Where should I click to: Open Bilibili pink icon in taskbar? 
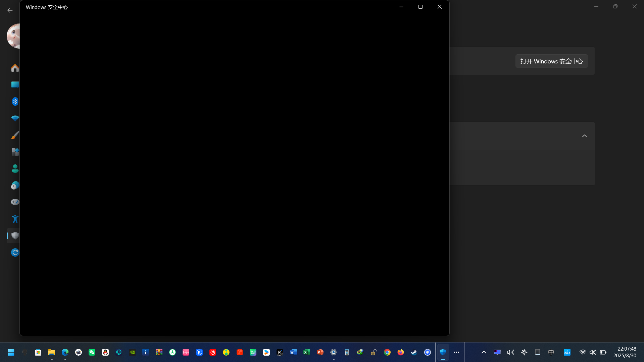186,352
